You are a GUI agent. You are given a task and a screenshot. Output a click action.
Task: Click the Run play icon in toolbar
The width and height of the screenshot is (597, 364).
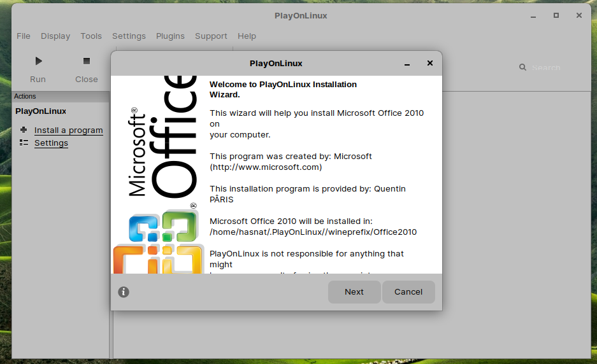pos(38,61)
